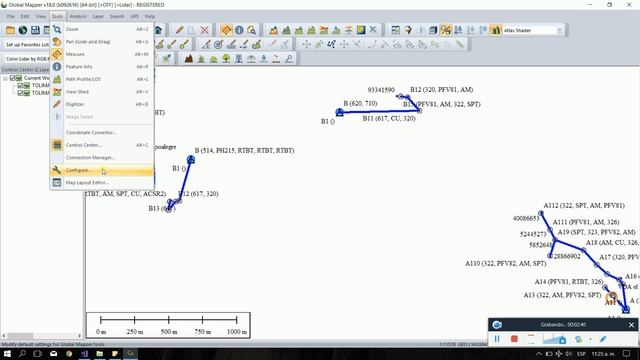Screen dimensions: 640x360
Task: Select the Feature Info toolbar icon
Action: [x=239, y=30]
